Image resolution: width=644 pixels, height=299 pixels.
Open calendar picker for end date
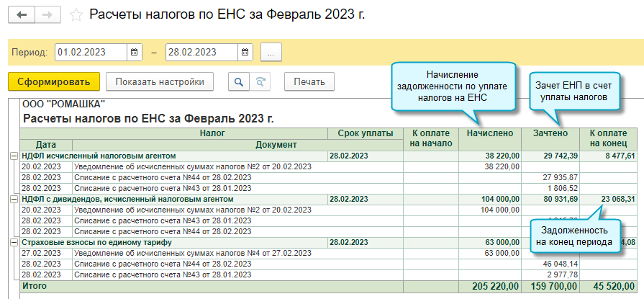(x=245, y=53)
